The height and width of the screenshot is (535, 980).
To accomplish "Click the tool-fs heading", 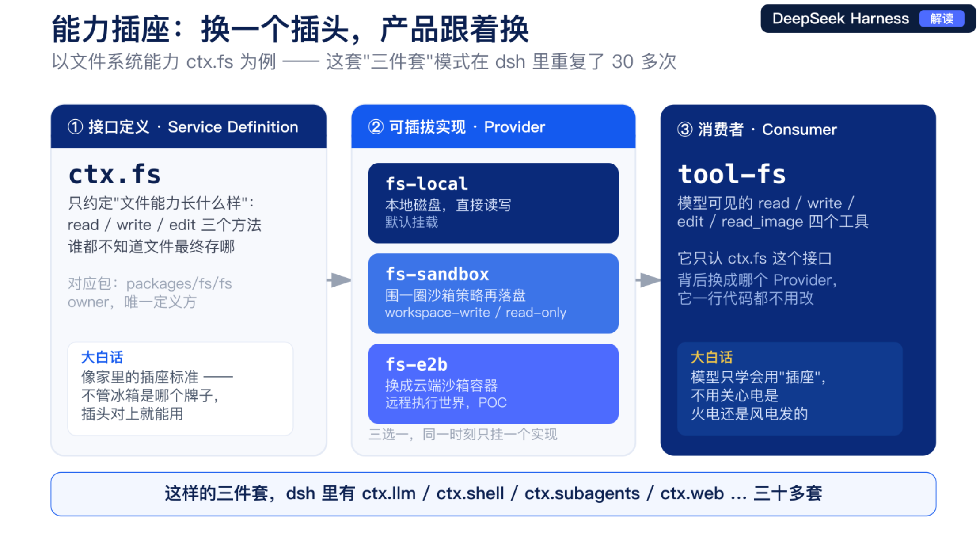I will 732,174.
